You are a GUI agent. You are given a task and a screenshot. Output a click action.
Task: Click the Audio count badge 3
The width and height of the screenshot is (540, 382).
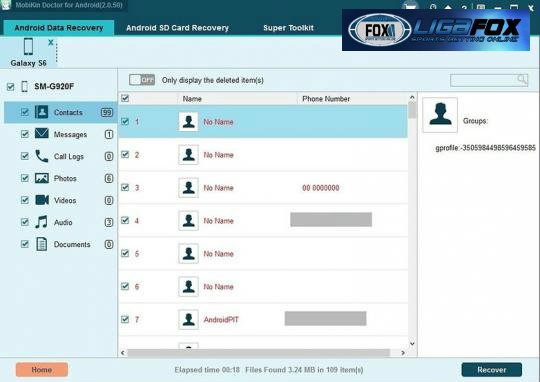[x=108, y=222]
